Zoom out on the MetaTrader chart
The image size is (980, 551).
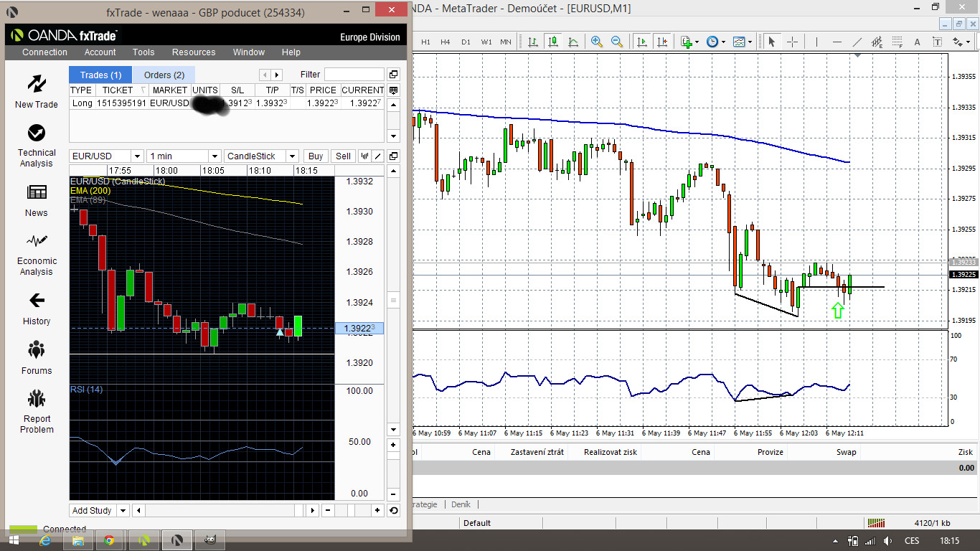tap(617, 42)
